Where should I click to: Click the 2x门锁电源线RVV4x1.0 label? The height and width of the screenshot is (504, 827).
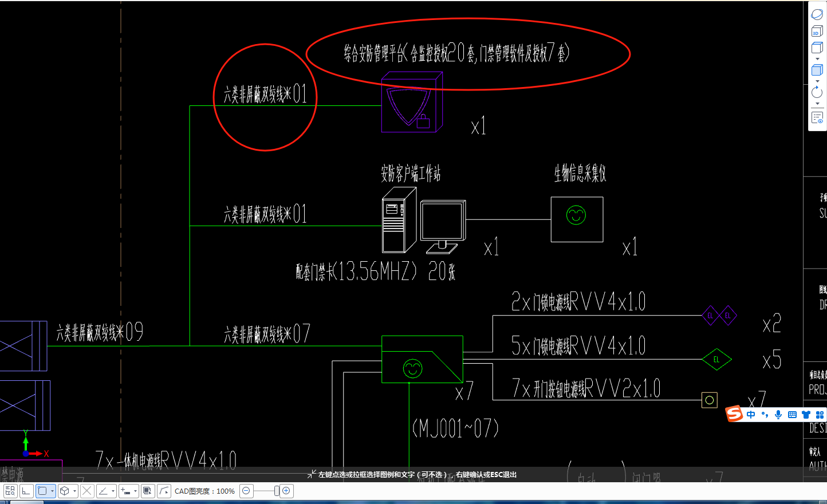pos(578,302)
